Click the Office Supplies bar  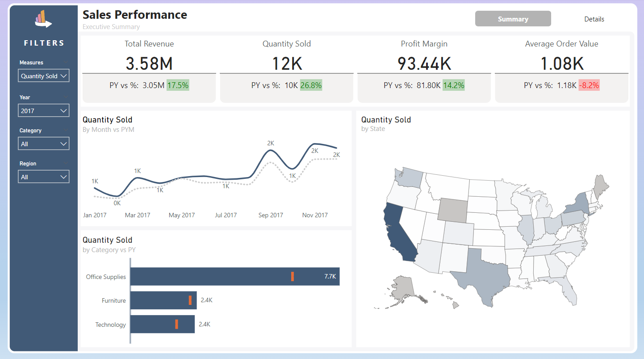[235, 277]
